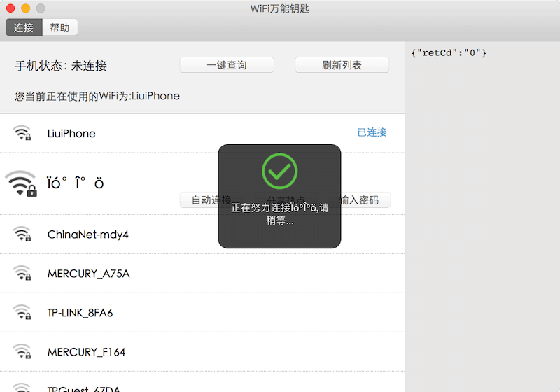
Task: Click the green checkmark icon in the popup
Action: [279, 171]
